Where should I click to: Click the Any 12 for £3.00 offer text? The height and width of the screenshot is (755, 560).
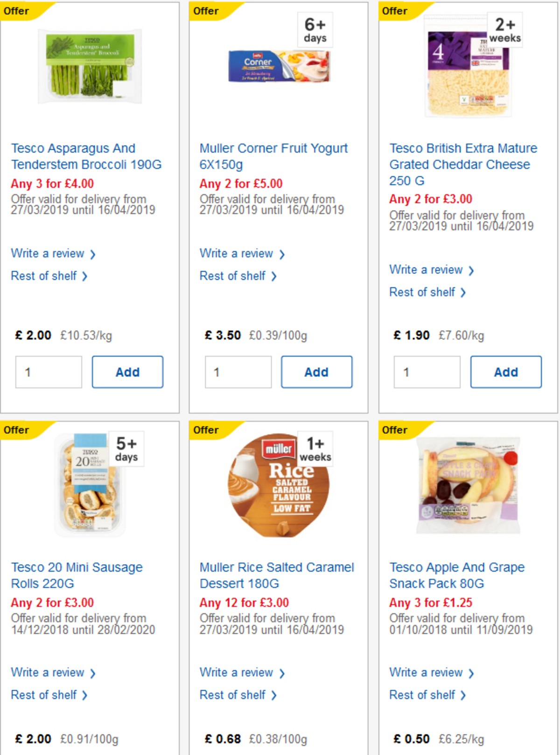pos(244,602)
